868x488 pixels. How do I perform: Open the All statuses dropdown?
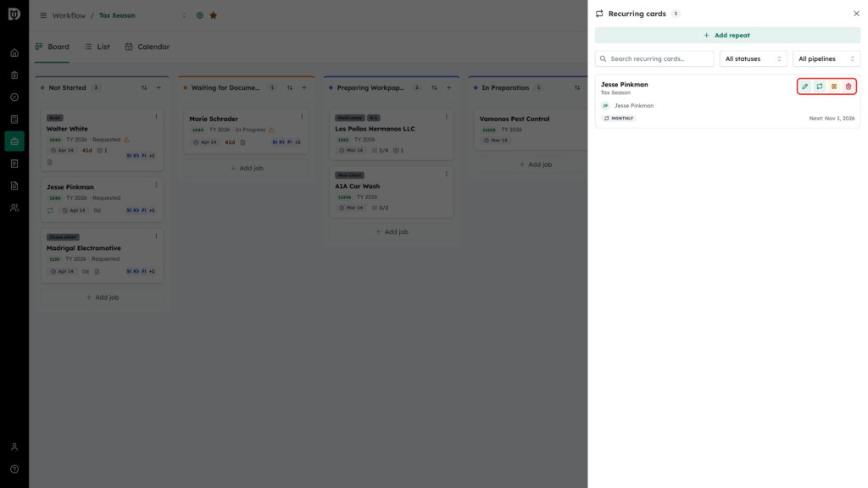point(753,58)
